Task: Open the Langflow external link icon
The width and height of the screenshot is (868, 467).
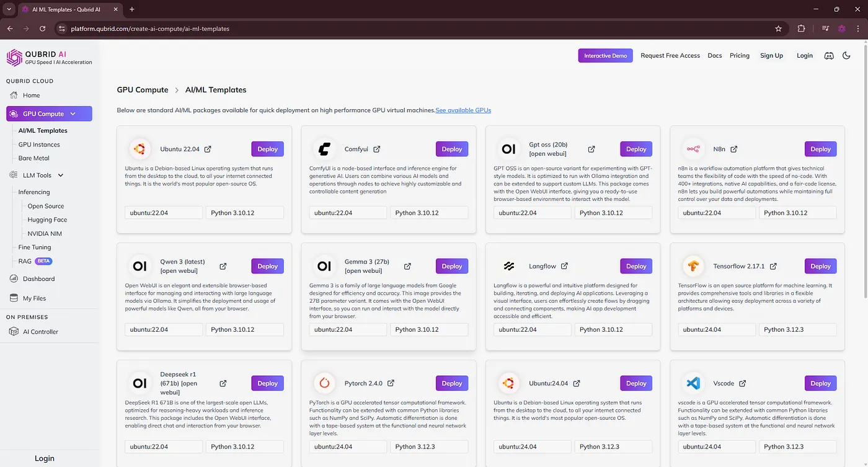Action: [x=564, y=266]
